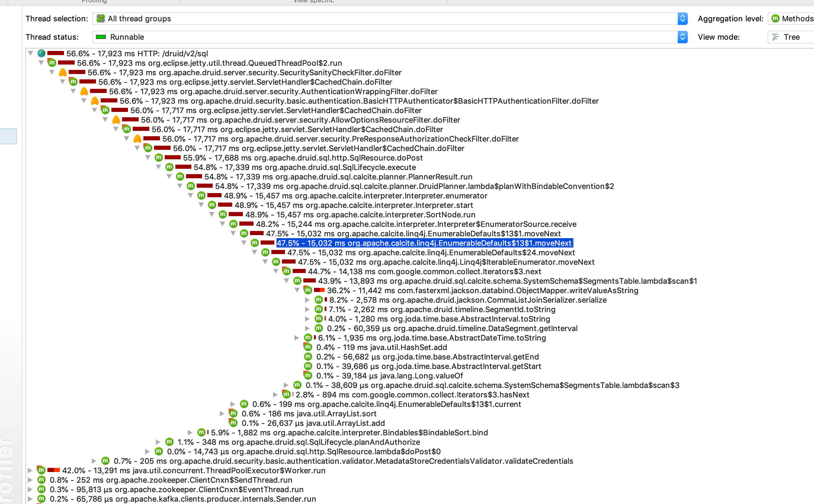Click orange icon on PreResponseAuthorizationCheckFilter row
Image resolution: width=814 pixels, height=504 pixels.
pyautogui.click(x=137, y=139)
